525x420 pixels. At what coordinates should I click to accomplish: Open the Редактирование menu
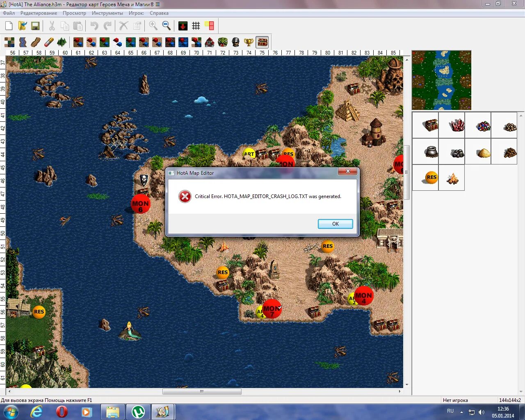click(x=39, y=13)
